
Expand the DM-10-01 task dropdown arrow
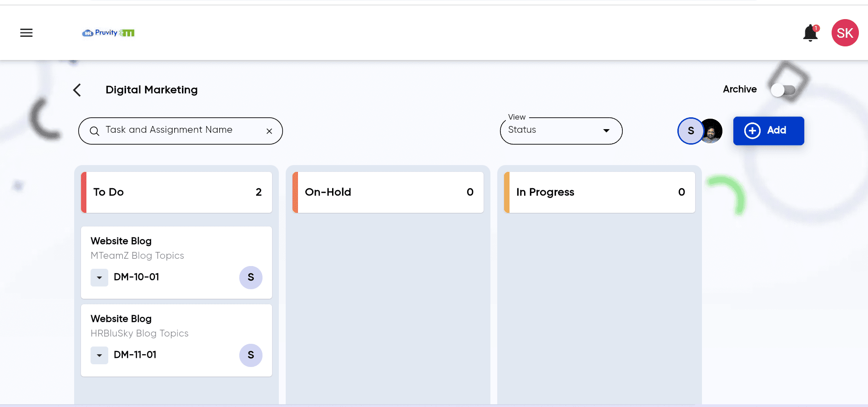pyautogui.click(x=99, y=277)
